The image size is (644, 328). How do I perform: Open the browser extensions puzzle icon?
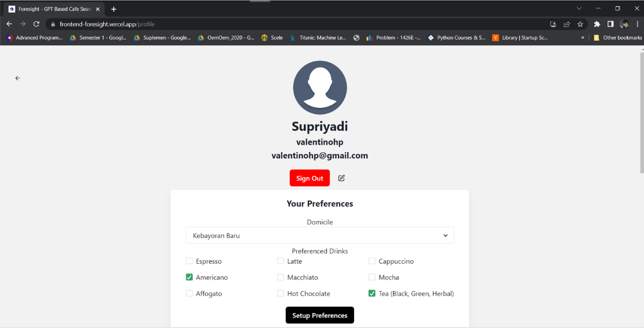(x=597, y=24)
